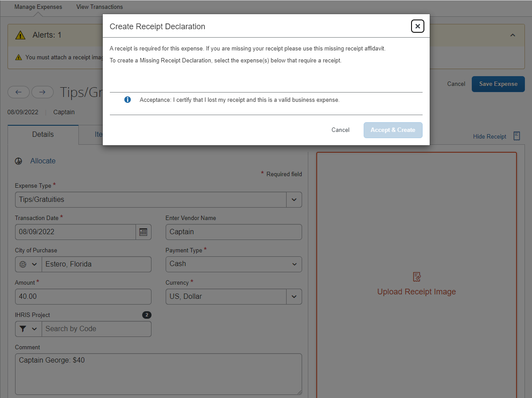Click the Upload Receipt Image icon
This screenshot has height=398, width=532.
416,277
